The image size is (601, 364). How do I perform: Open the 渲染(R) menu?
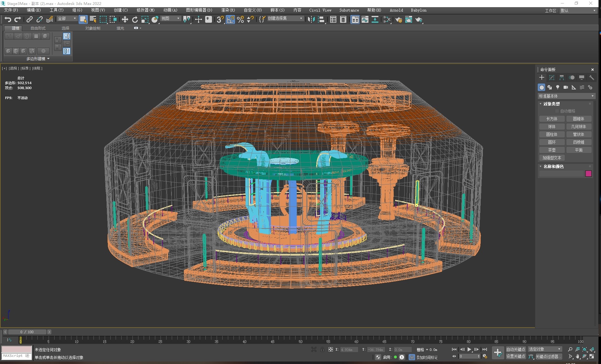(x=228, y=10)
